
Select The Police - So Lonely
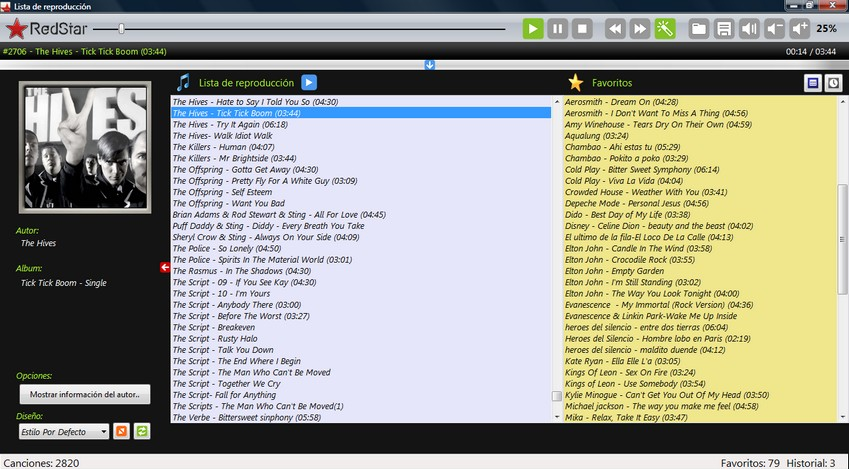(x=361, y=248)
